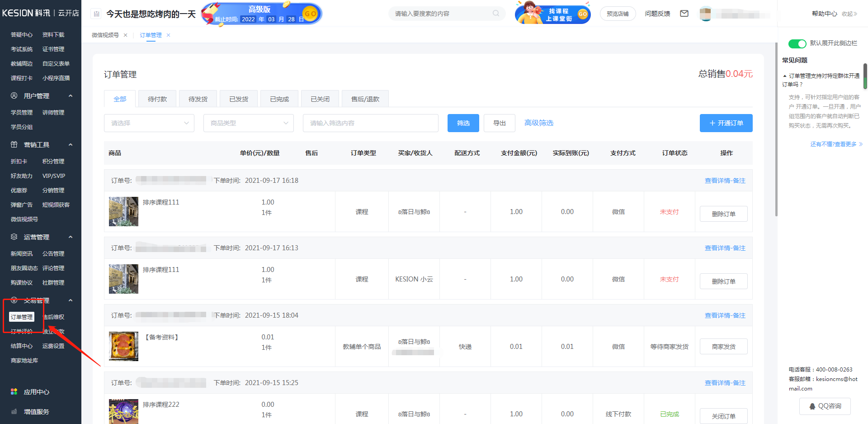Collapse the 交易管理 menu group

(71, 300)
